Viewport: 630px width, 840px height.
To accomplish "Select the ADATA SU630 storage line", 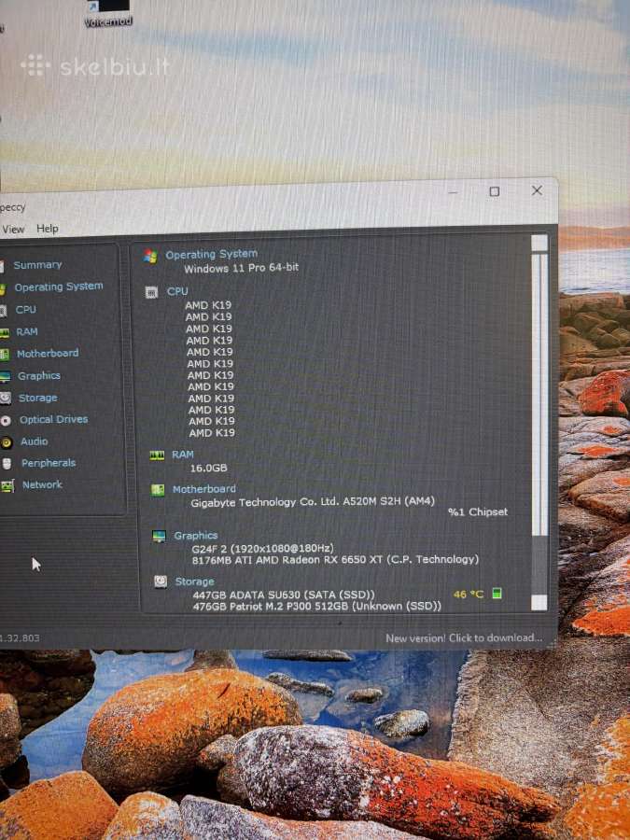I will pos(284,595).
